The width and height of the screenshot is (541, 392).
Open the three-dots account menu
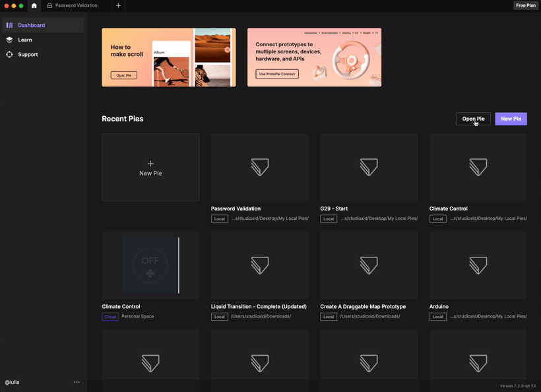pyautogui.click(x=77, y=382)
